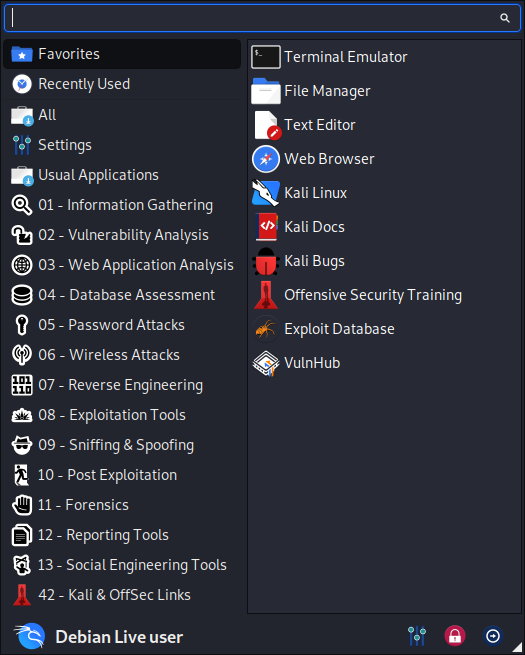Click the Offensive Security Training icon
Image resolution: width=525 pixels, height=655 pixels.
click(x=266, y=295)
